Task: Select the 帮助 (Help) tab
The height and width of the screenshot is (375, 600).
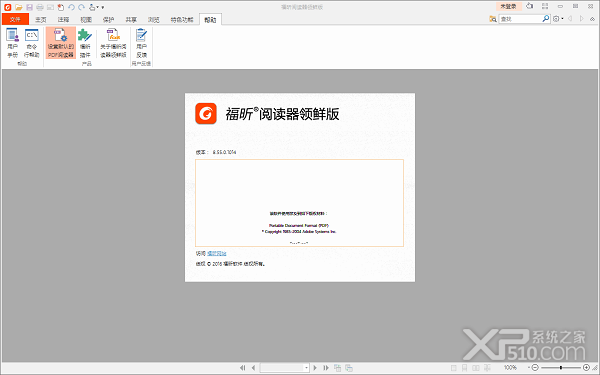Action: [x=210, y=20]
